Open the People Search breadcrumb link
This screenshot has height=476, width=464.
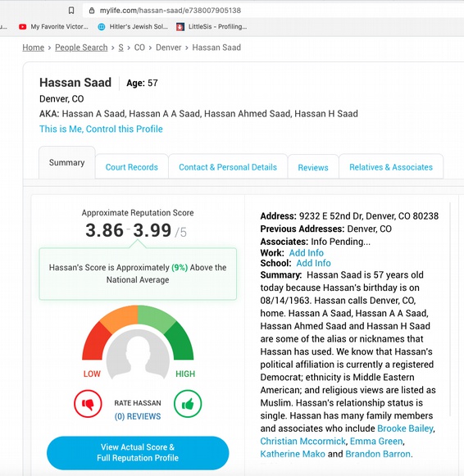pos(81,48)
